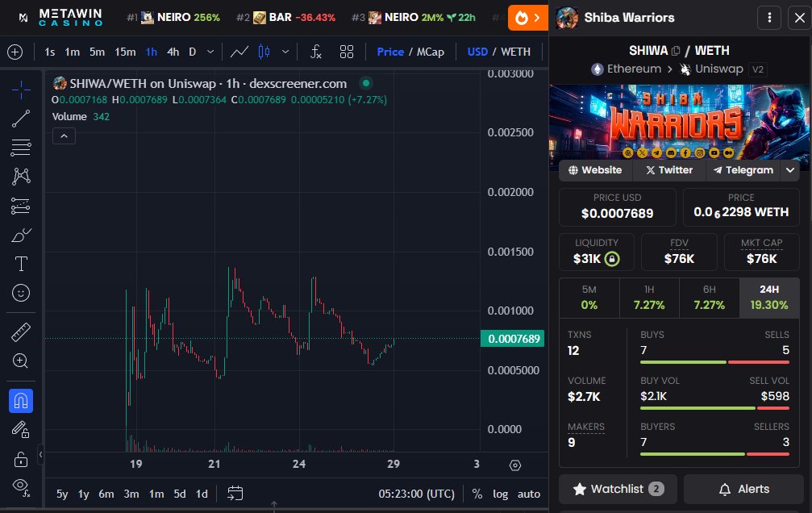Select the 24H stats tab
Viewport: 812px width, 513px height.
point(769,298)
